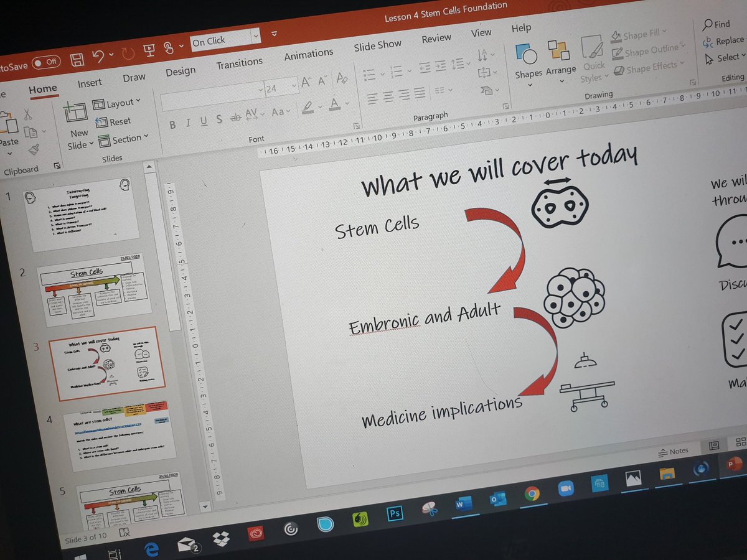The width and height of the screenshot is (747, 560).
Task: Open Change Case Aa dropdown
Action: pos(281,112)
